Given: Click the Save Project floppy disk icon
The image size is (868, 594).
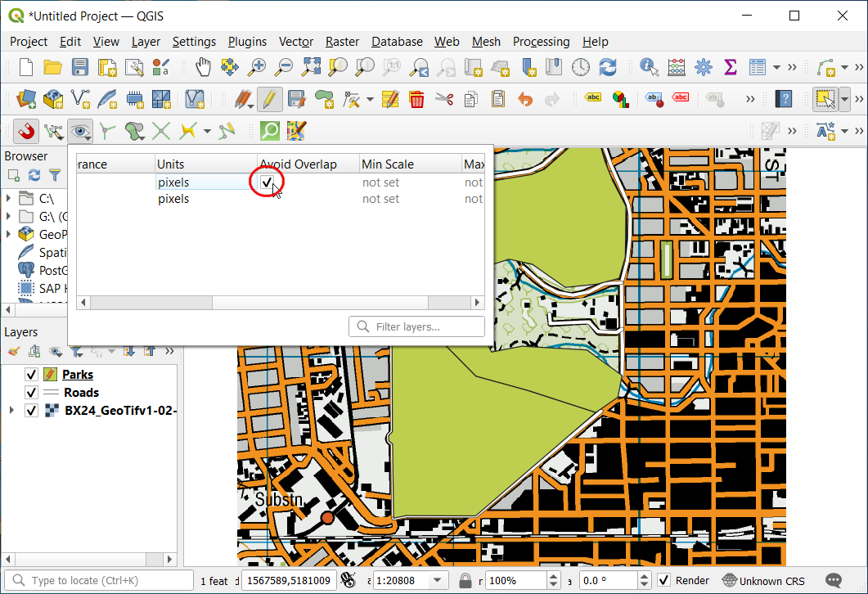Looking at the screenshot, I should click(80, 67).
